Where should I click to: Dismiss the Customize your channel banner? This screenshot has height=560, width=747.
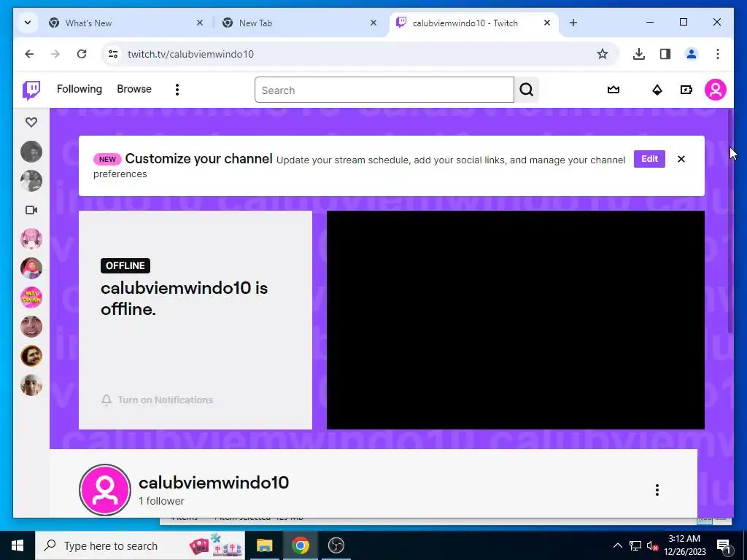(x=681, y=159)
